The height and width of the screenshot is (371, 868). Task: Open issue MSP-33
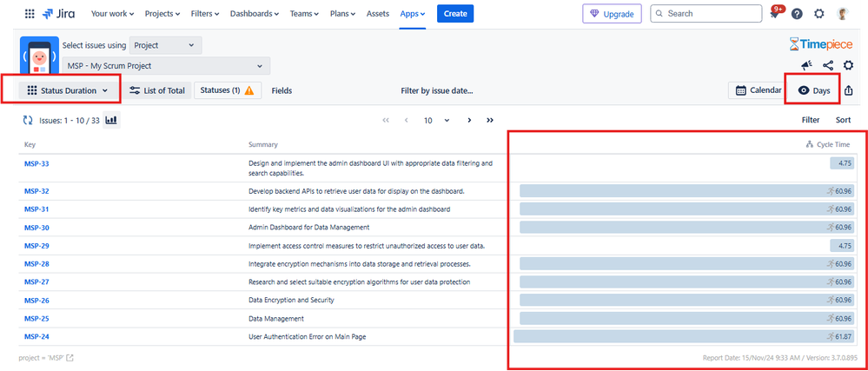click(x=36, y=163)
